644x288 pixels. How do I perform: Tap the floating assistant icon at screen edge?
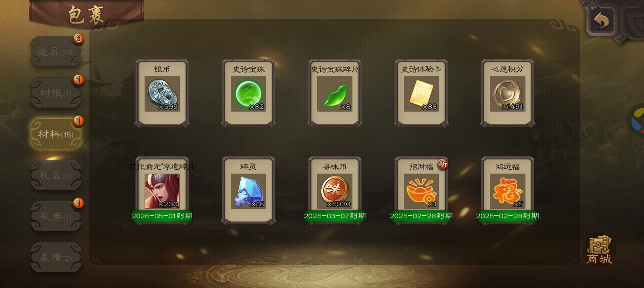pyautogui.click(x=636, y=120)
